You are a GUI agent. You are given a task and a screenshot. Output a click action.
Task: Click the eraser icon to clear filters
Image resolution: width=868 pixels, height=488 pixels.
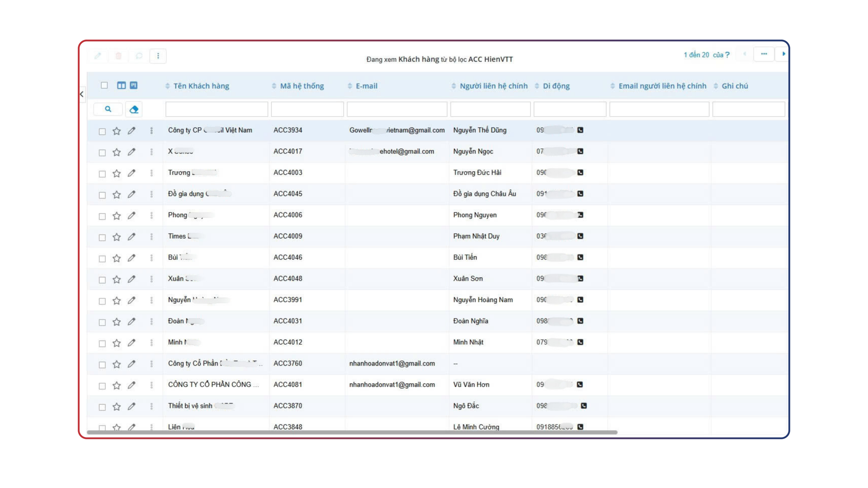click(x=134, y=109)
